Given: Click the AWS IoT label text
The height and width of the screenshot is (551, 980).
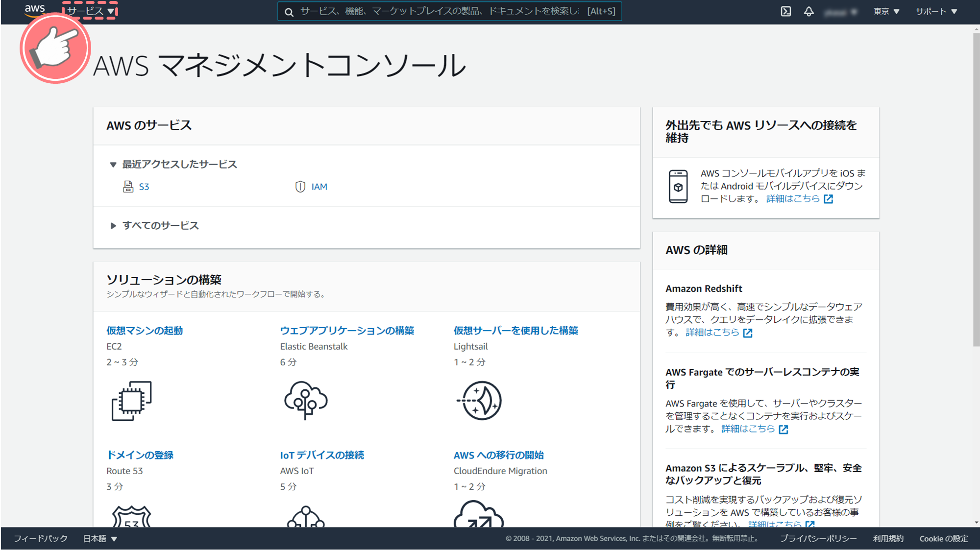Looking at the screenshot, I should click(x=297, y=471).
